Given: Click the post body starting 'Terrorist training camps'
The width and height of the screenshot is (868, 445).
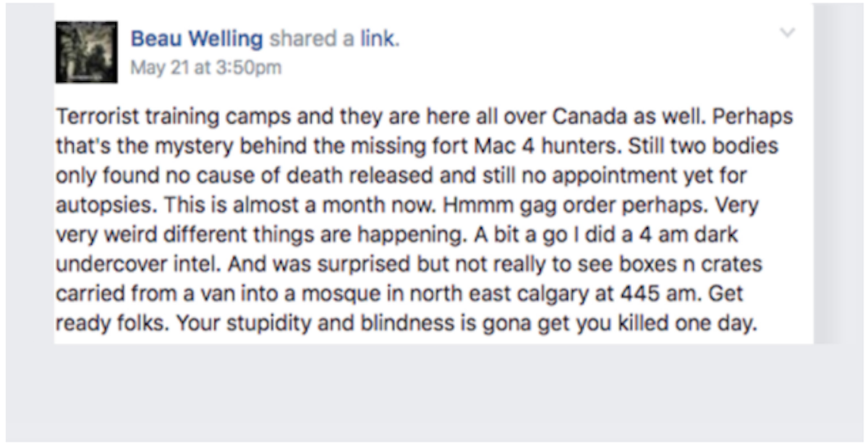Looking at the screenshot, I should pyautogui.click(x=425, y=219).
